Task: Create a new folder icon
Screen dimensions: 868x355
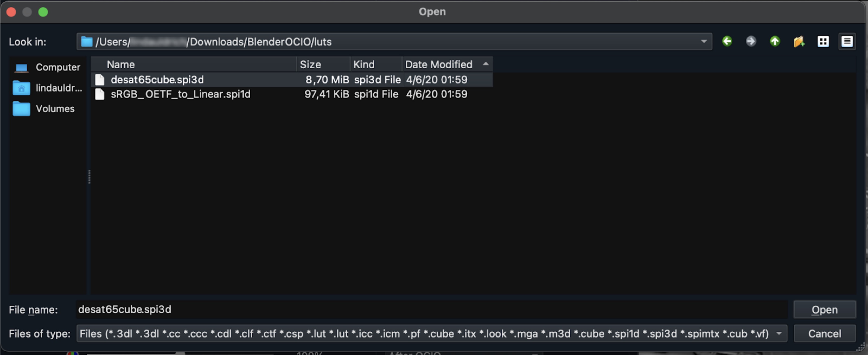Action: point(799,41)
